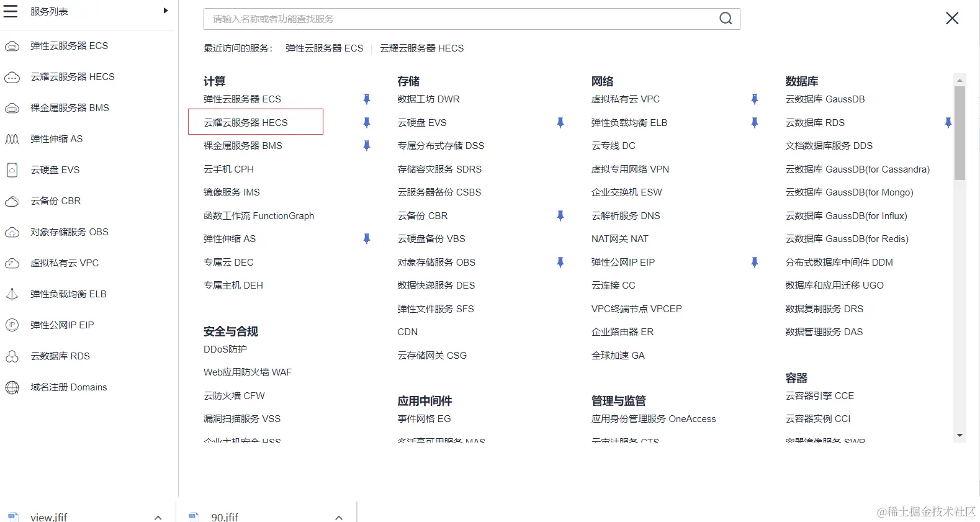Viewport: 980px width, 522px height.
Task: Select 域名注册 Domains in left sidebar
Action: 69,387
